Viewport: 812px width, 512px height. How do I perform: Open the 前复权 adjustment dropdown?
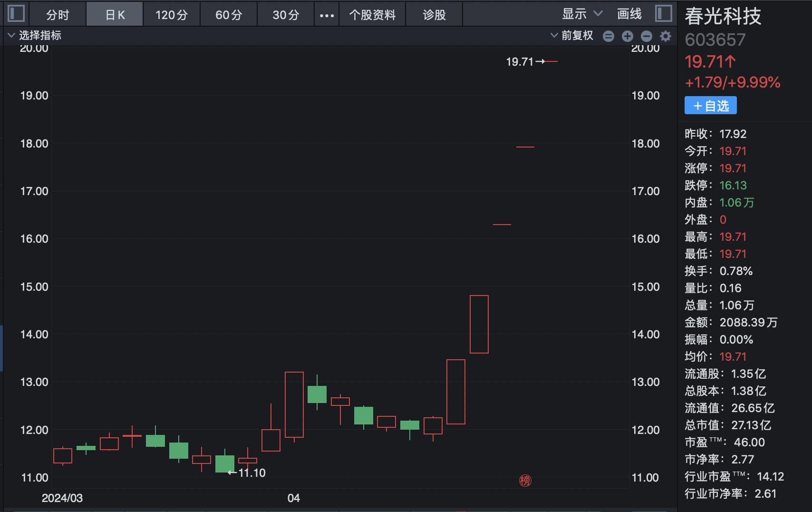click(x=572, y=36)
